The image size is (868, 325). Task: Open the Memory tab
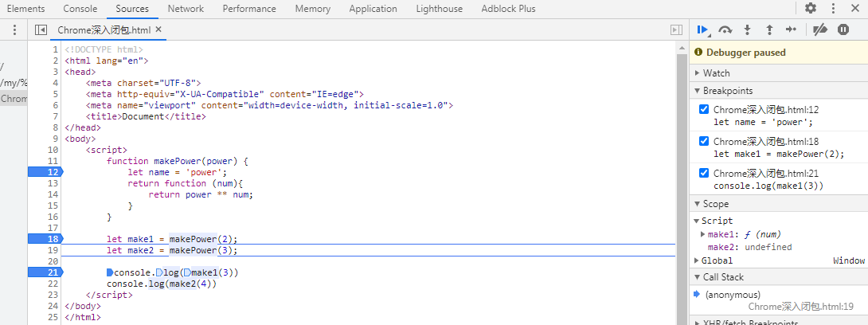(x=313, y=9)
